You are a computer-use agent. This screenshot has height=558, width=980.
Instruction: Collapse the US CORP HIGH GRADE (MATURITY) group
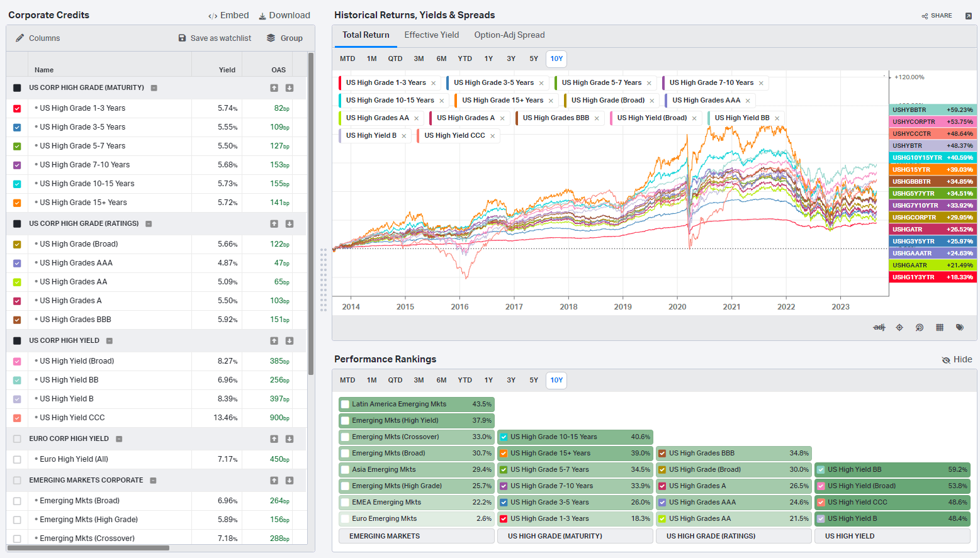[x=154, y=88]
